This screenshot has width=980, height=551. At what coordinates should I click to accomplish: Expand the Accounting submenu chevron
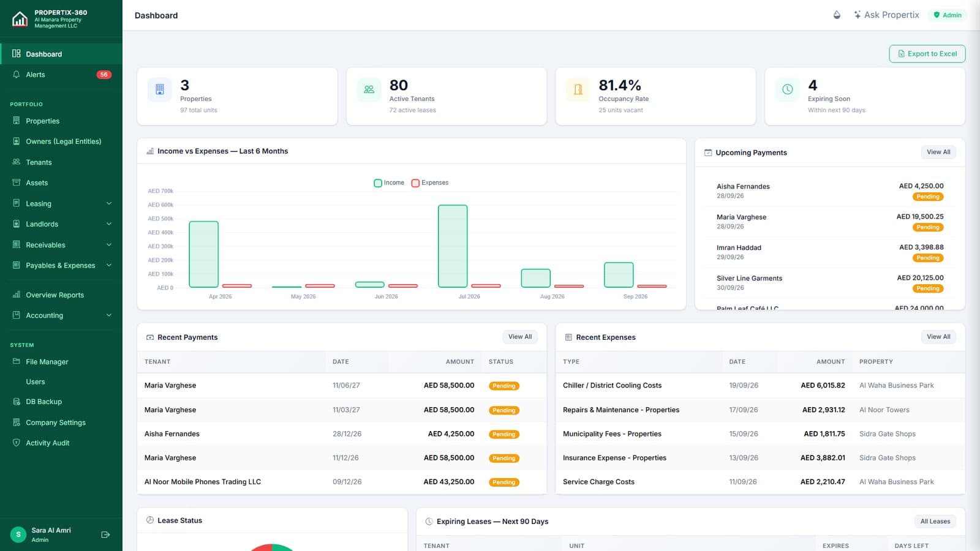tap(109, 315)
